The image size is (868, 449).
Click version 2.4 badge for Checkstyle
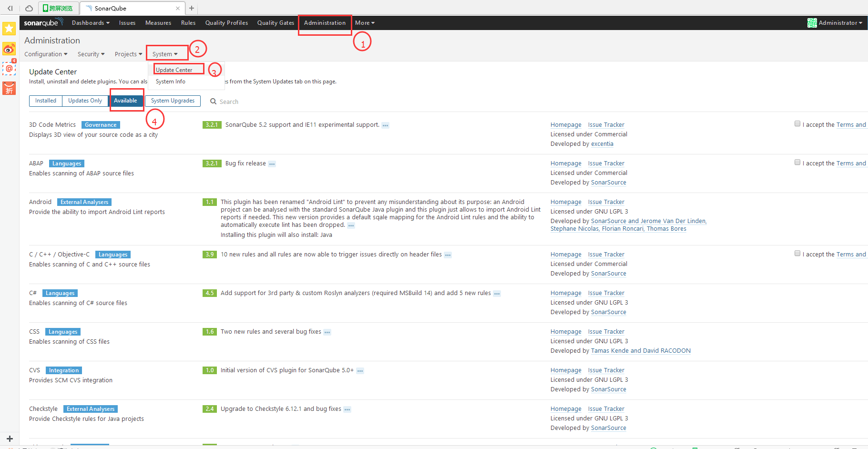(210, 409)
